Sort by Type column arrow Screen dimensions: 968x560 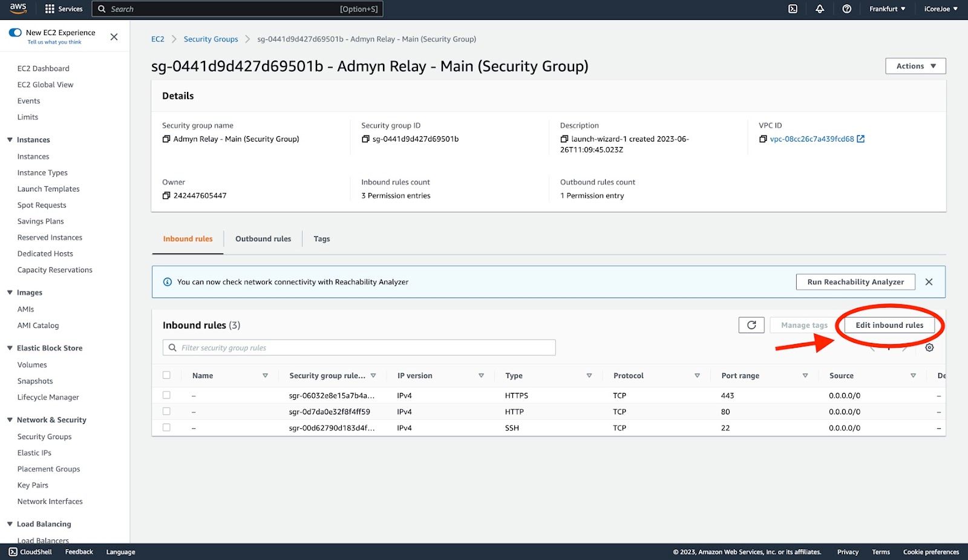[589, 376]
